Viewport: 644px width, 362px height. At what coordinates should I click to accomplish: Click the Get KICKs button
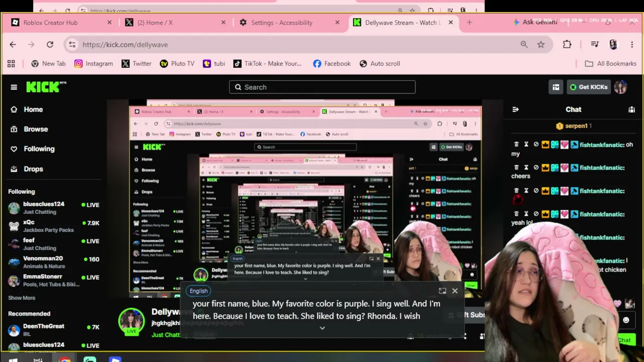[x=588, y=87]
